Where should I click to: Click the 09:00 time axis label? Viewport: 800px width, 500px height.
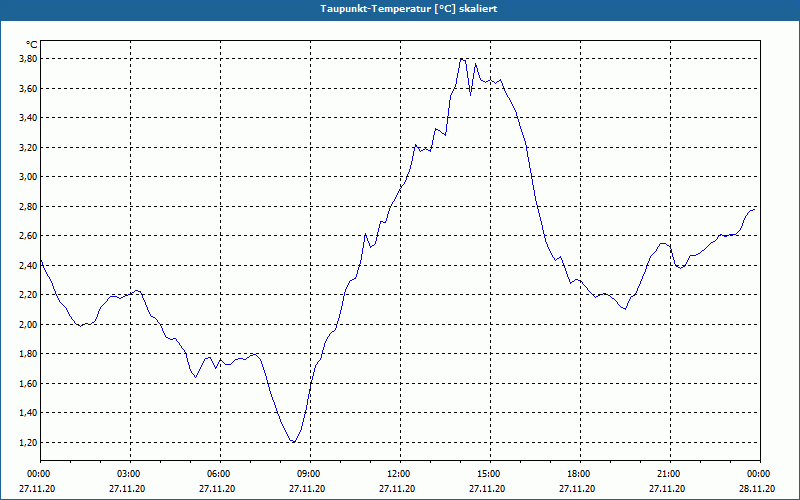[x=310, y=474]
